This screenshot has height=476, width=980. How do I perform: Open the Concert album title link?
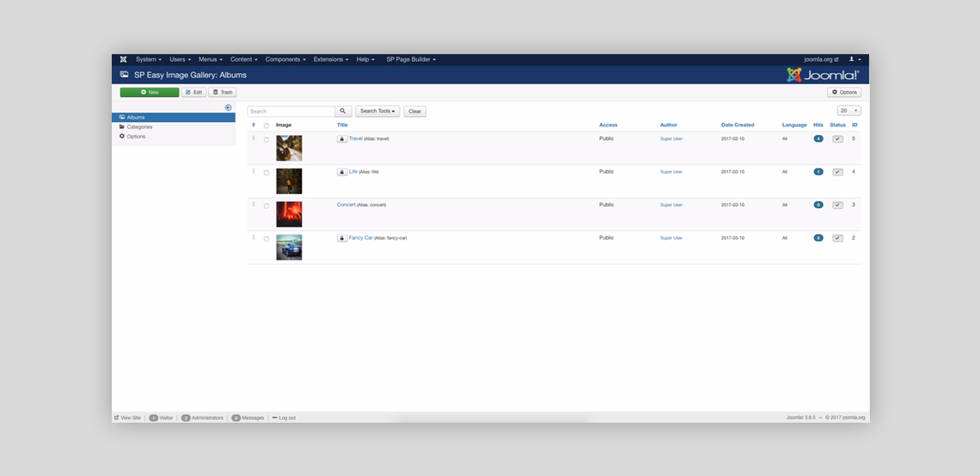tap(346, 204)
